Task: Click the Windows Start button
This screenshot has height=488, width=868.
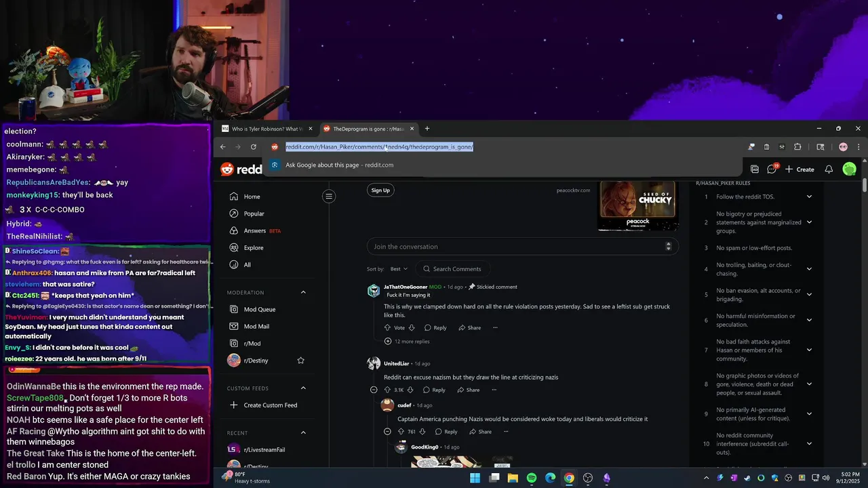Action: coord(475,478)
